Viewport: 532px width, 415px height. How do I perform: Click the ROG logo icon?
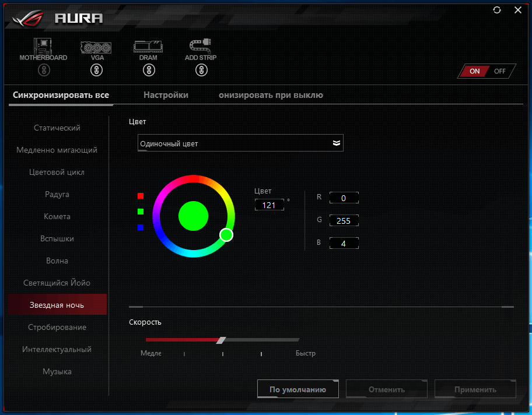(26, 17)
